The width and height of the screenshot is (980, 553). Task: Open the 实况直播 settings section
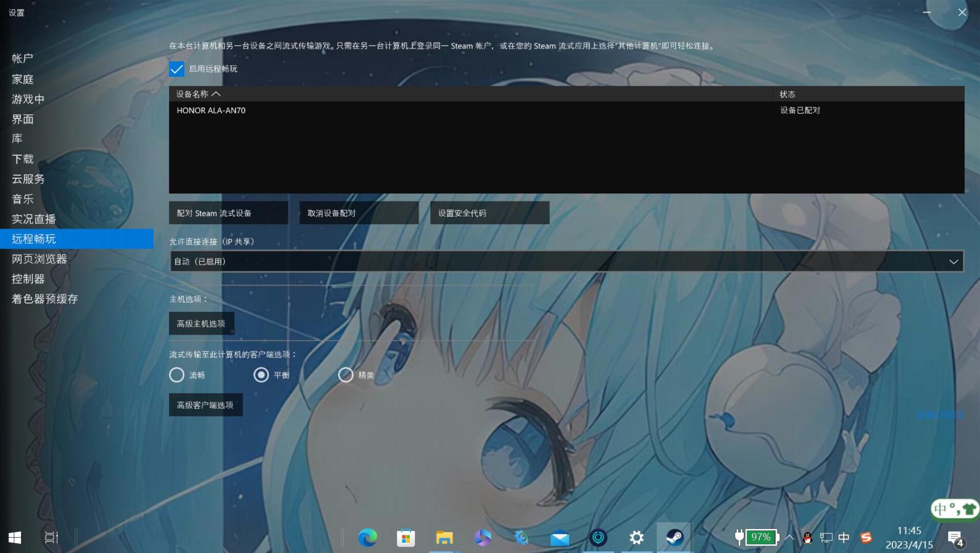pos(77,219)
